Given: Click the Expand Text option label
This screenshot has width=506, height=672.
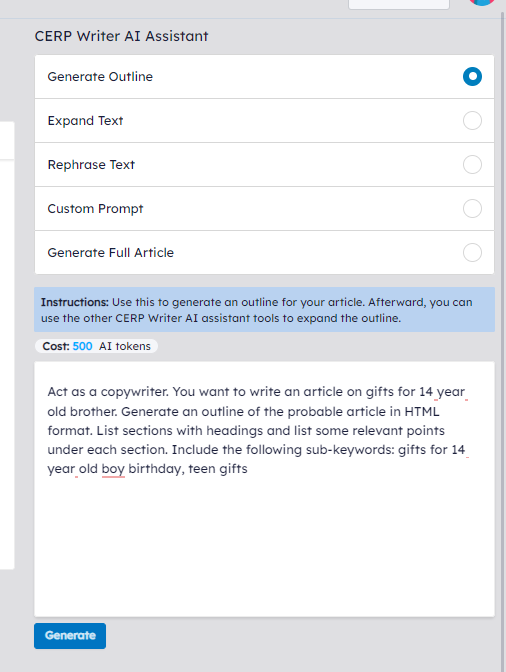Looking at the screenshot, I should [85, 121].
